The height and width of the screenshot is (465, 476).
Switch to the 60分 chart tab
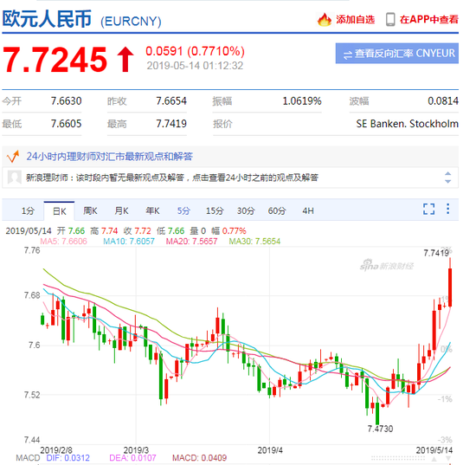click(277, 210)
